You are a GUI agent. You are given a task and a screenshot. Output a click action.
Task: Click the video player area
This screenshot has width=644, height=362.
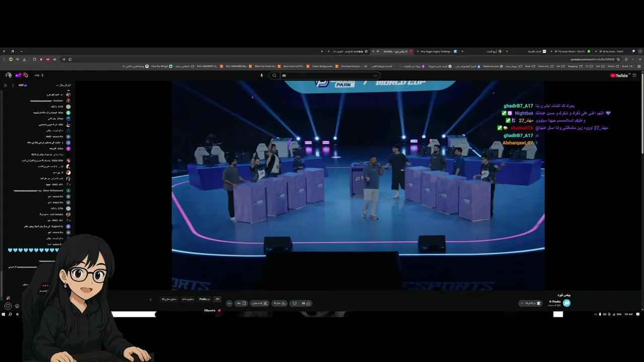click(x=358, y=185)
